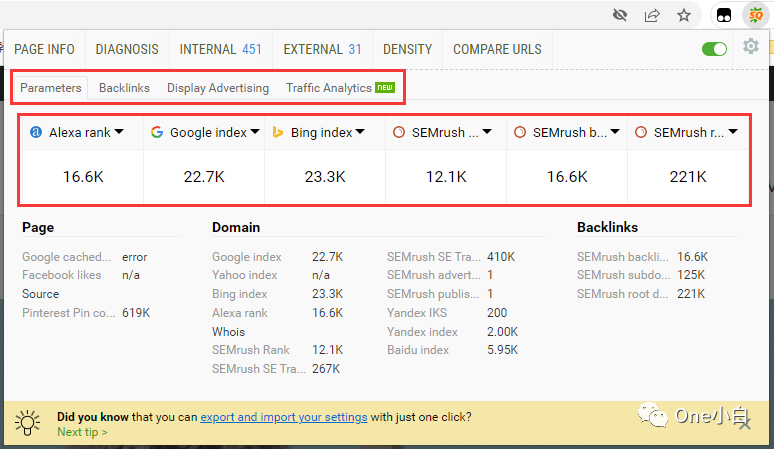Open the DENSITY tab

[x=408, y=49]
